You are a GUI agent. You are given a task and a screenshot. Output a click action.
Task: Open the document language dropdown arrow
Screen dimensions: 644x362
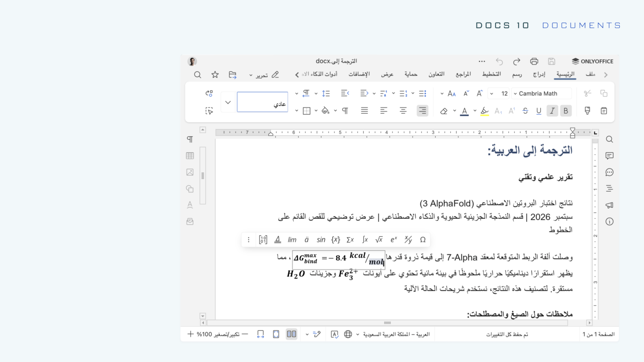tap(358, 334)
